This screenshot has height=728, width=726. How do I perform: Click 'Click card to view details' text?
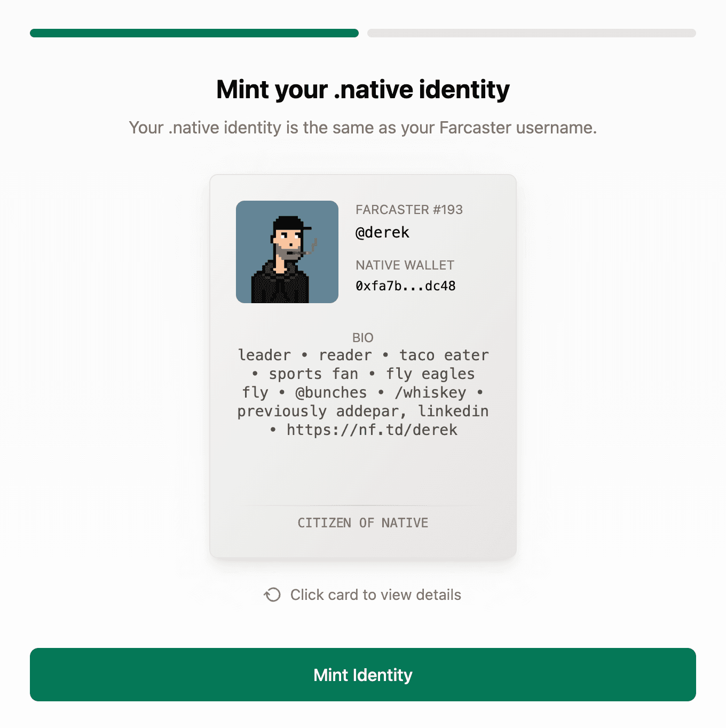(x=376, y=595)
